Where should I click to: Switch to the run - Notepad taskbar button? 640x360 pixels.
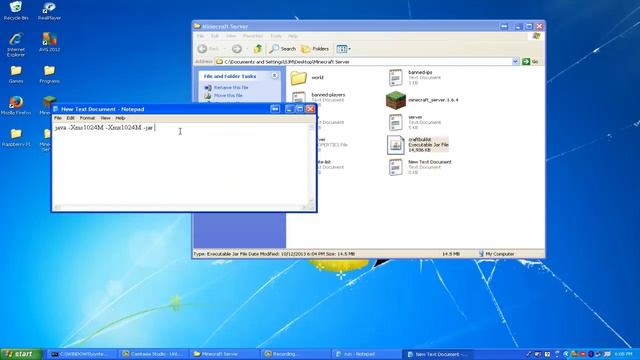[366, 354]
